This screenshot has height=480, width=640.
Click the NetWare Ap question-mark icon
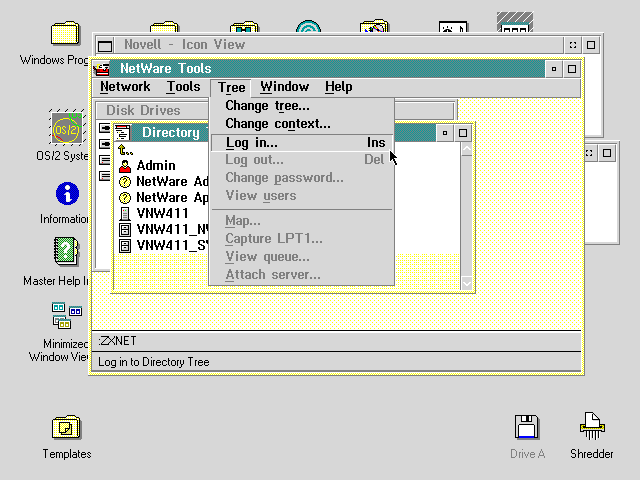click(x=125, y=198)
